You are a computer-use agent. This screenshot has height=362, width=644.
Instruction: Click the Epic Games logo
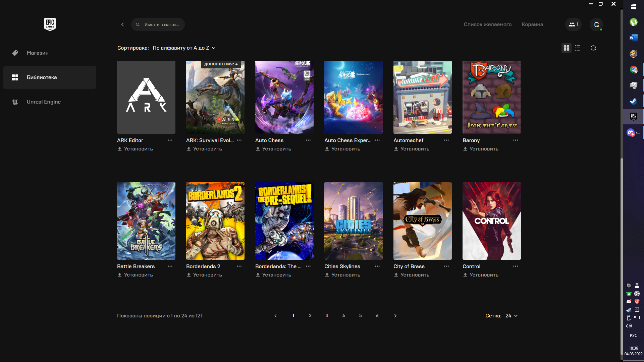pos(50,24)
